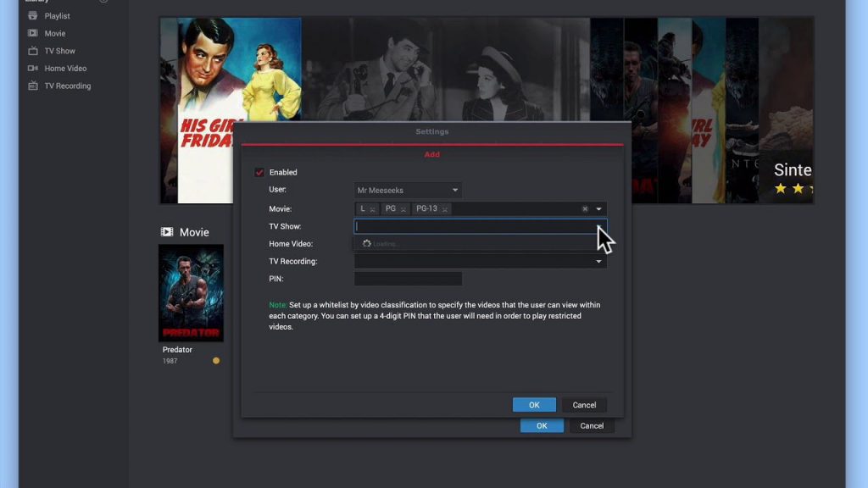Screen dimensions: 868x488
Task: Open TV Show in the library sidebar
Action: tap(60, 51)
